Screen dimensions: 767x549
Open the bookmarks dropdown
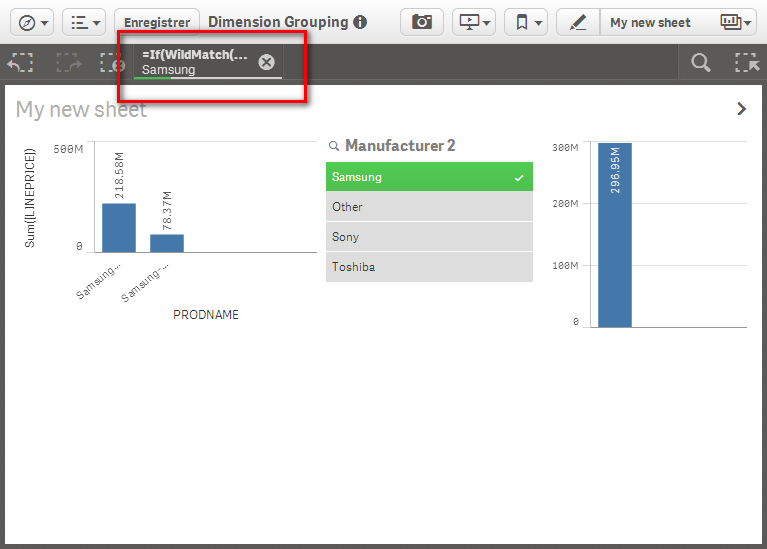click(x=526, y=22)
